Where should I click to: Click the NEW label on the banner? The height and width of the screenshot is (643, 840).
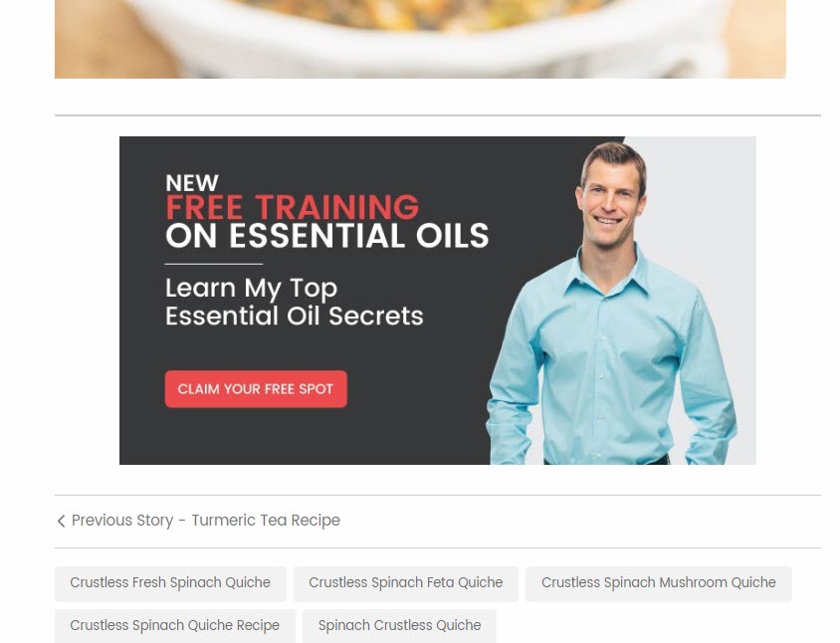[x=192, y=183]
